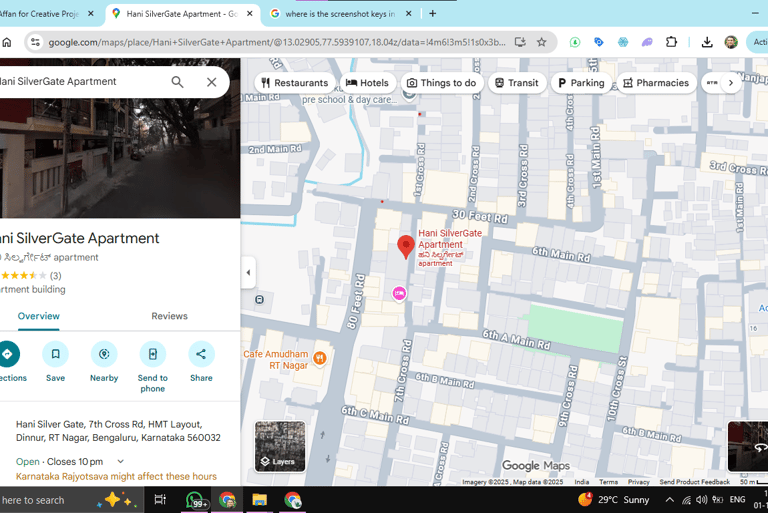Click the address text Hani Silver Gate, 7th Cross Rd

118,431
